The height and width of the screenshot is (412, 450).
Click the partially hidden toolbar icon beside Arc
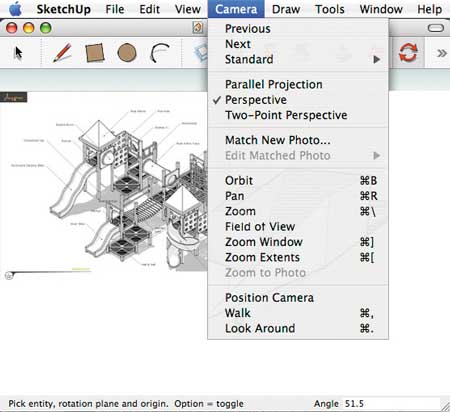tap(201, 53)
